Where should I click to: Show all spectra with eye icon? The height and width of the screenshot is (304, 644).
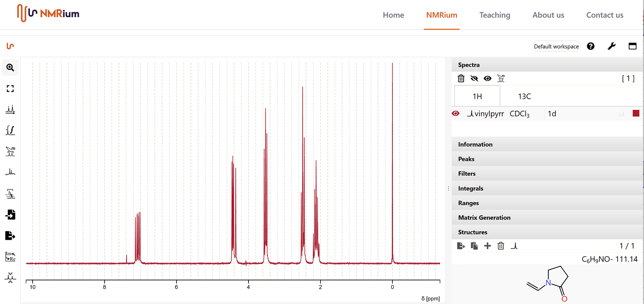coord(487,78)
